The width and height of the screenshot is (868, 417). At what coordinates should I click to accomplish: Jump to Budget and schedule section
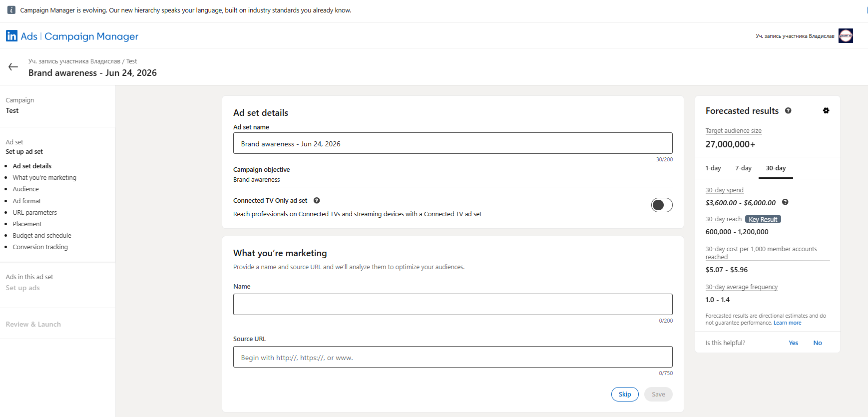[x=42, y=236]
